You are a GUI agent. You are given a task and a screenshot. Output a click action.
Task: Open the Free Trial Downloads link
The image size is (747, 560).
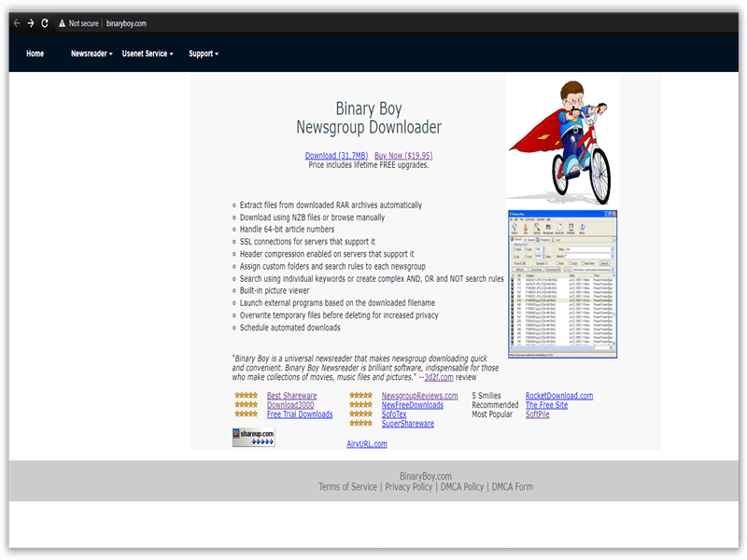pyautogui.click(x=299, y=414)
